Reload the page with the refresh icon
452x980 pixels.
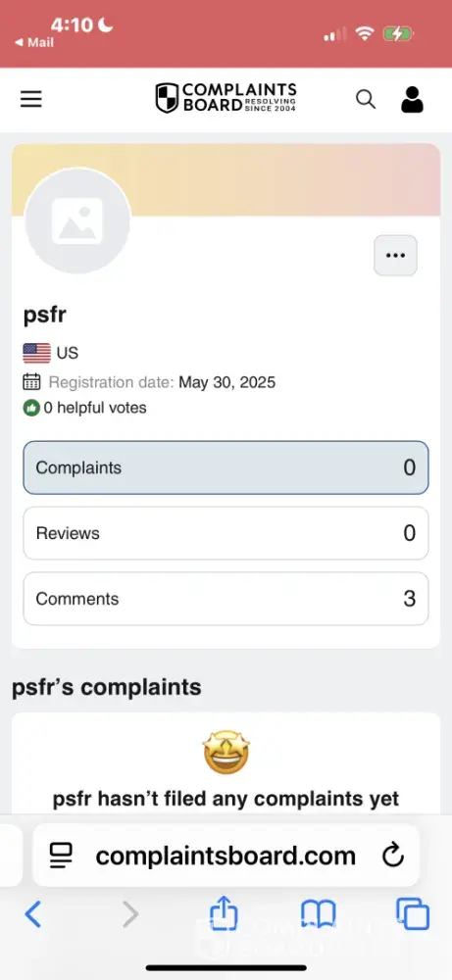[392, 855]
